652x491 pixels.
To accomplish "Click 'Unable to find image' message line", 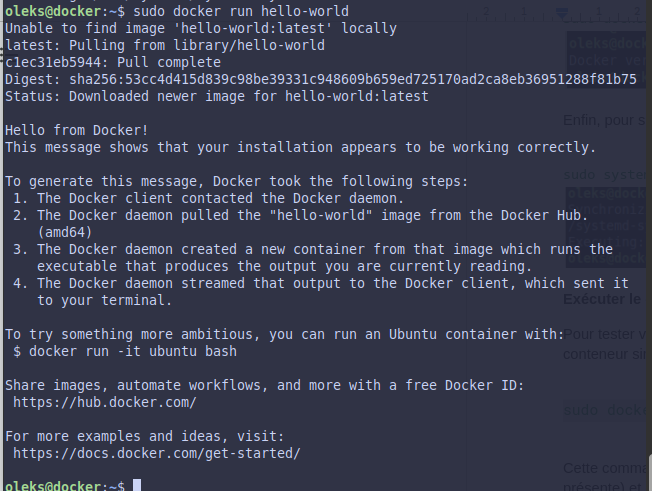I will tap(201, 28).
